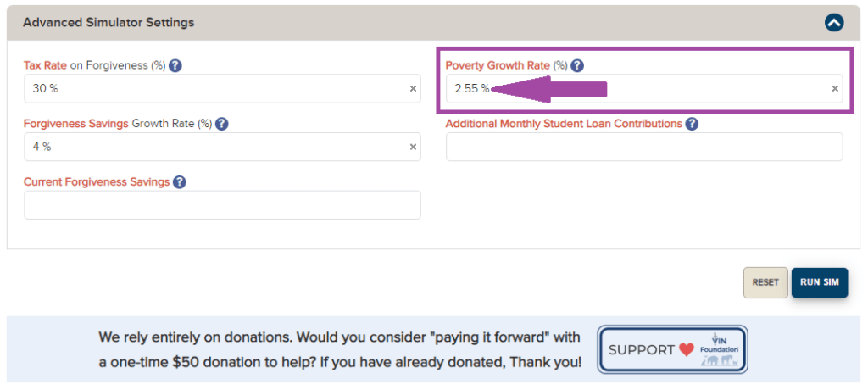Viewport: 868px width, 390px height.
Task: Click help icon next to Poverty Growth Rate
Action: pos(577,65)
